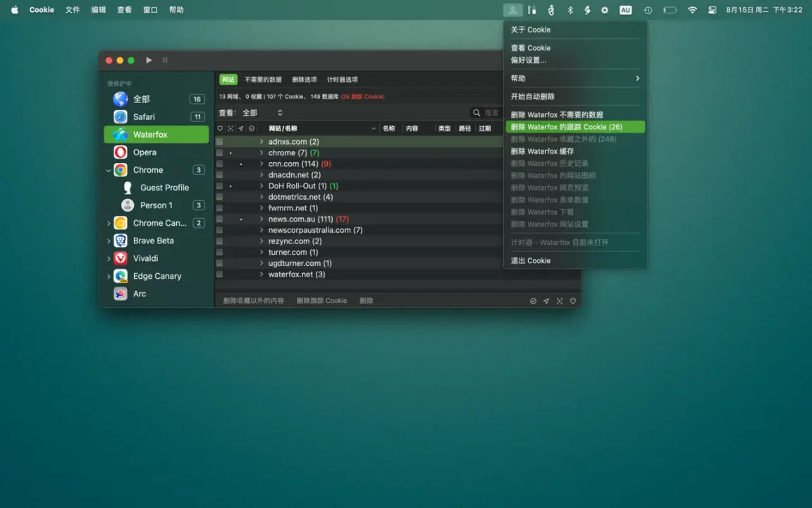812x508 pixels.
Task: Select the Person 1 avatar in the sidebar
Action: click(128, 205)
